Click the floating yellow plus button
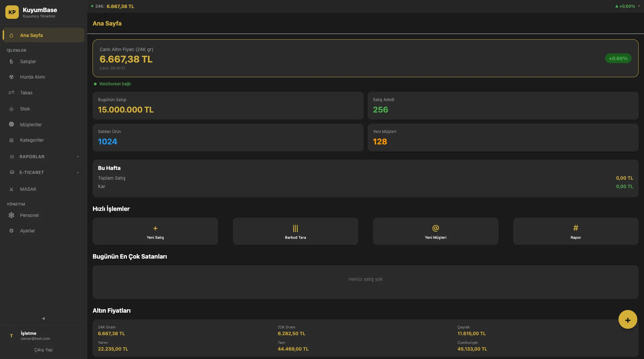 (x=628, y=320)
